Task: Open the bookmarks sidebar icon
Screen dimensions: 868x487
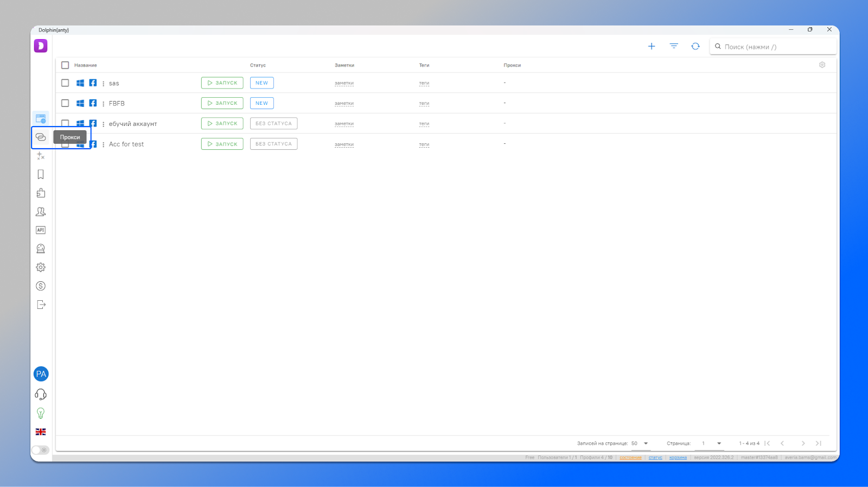Action: (x=41, y=174)
